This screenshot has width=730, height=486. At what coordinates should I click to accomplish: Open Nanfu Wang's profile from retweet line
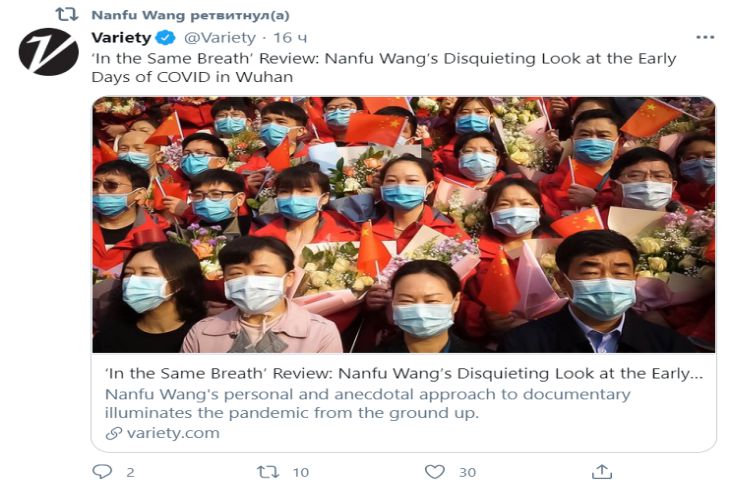coord(138,15)
